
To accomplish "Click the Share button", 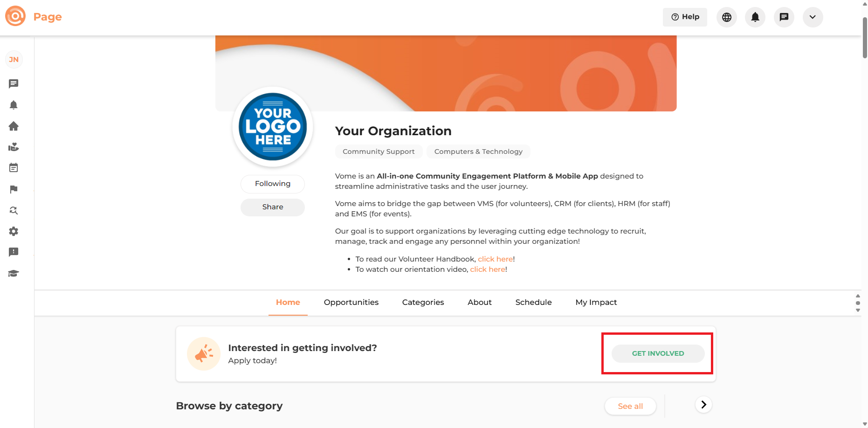I will tap(273, 207).
